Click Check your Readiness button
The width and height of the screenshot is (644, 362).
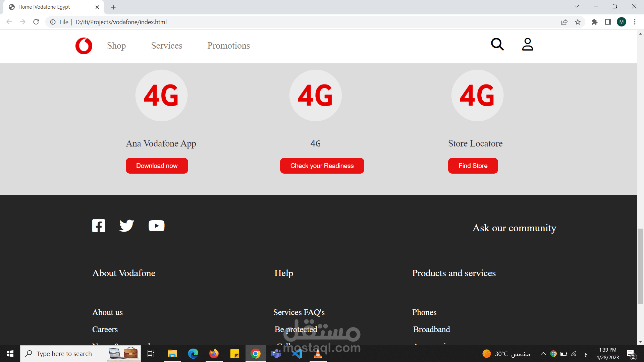(322, 166)
